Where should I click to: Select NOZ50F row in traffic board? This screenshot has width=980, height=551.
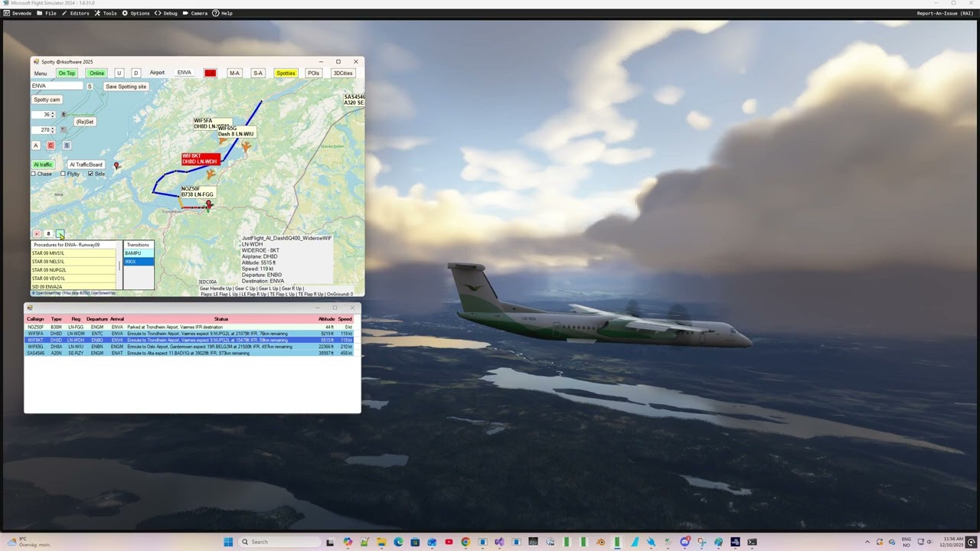tap(189, 328)
